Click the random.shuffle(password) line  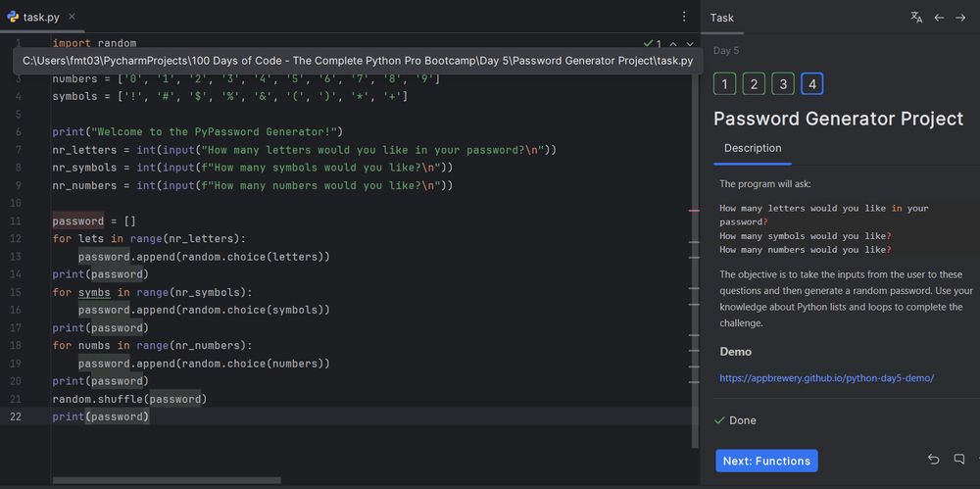coord(129,399)
